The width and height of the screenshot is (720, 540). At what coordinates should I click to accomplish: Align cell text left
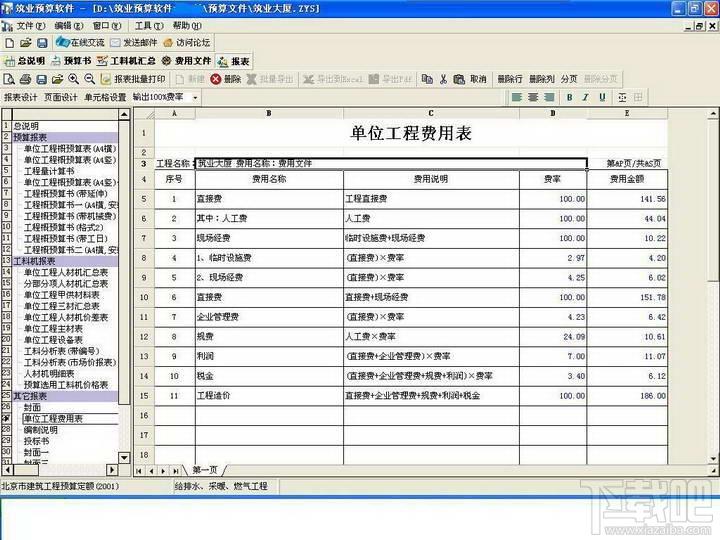(517, 97)
